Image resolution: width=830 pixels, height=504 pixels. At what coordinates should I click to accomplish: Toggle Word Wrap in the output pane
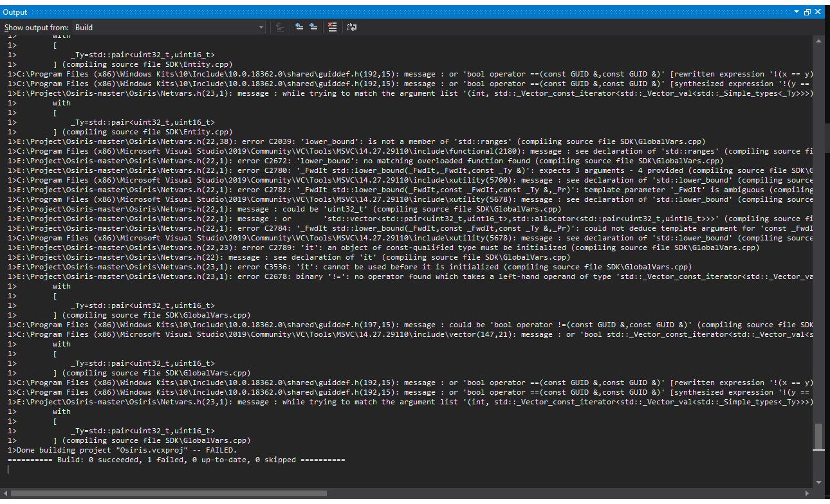[x=351, y=26]
